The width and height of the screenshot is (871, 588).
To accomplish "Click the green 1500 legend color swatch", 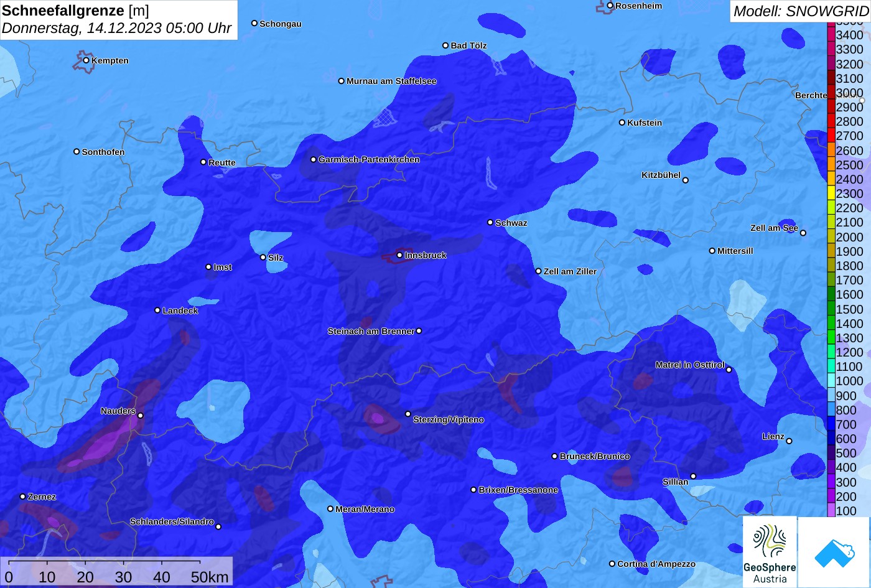I will (831, 309).
